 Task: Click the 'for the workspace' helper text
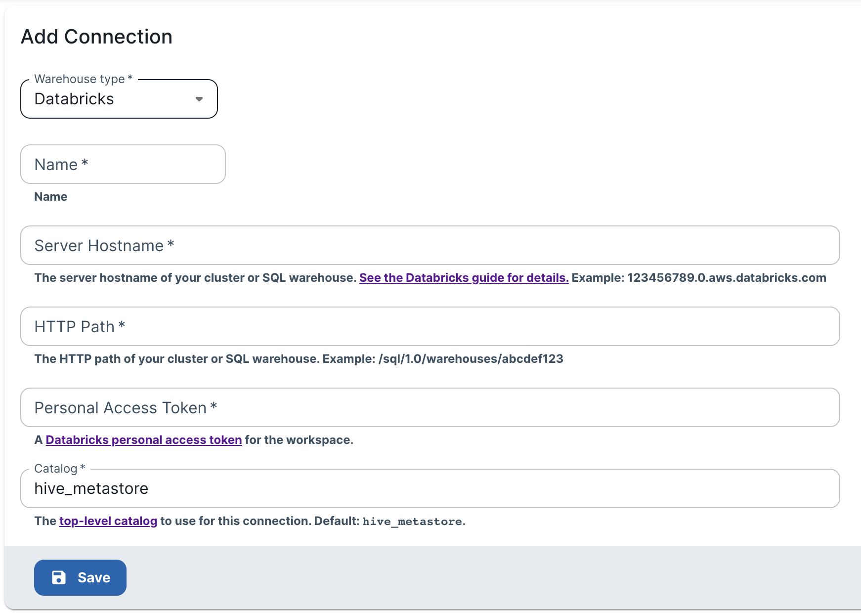click(x=299, y=440)
